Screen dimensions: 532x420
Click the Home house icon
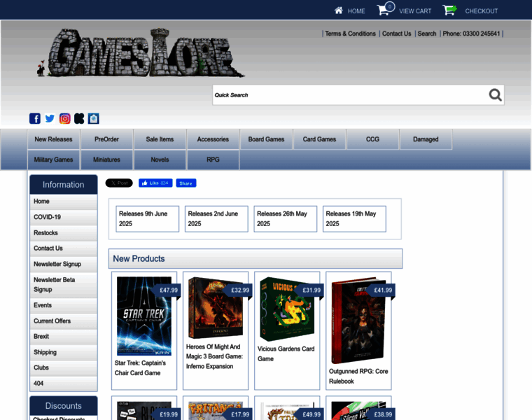(x=339, y=10)
